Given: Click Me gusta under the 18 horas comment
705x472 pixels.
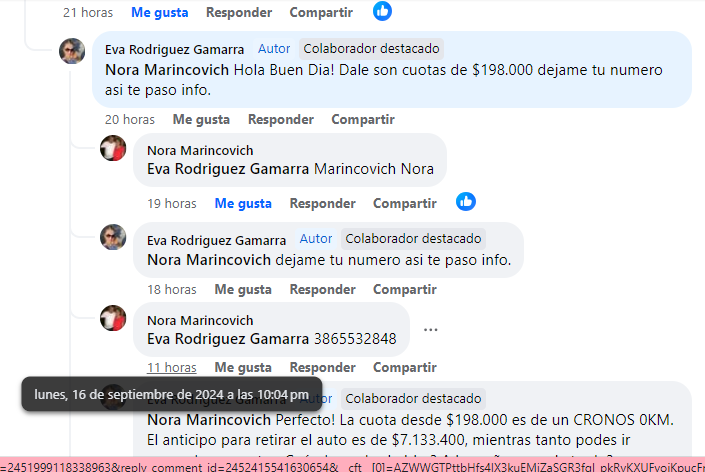Looking at the screenshot, I should point(243,289).
